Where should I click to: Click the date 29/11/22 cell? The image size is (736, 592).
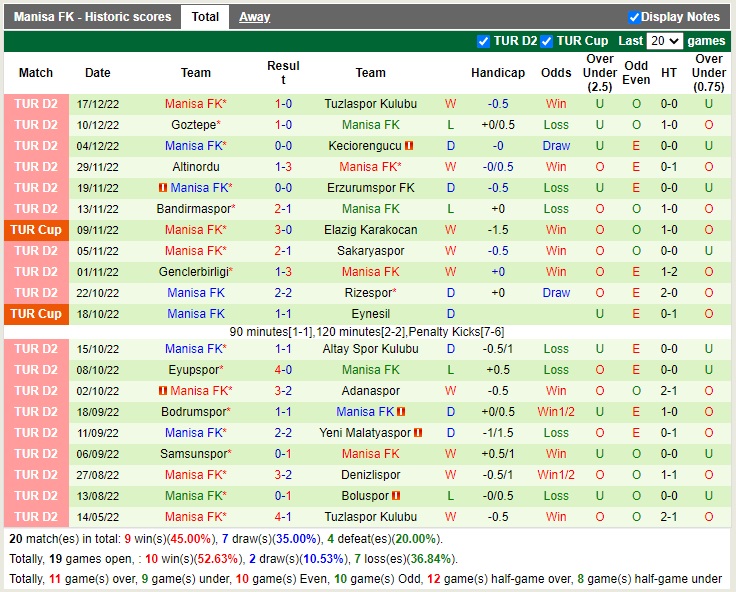(x=98, y=167)
